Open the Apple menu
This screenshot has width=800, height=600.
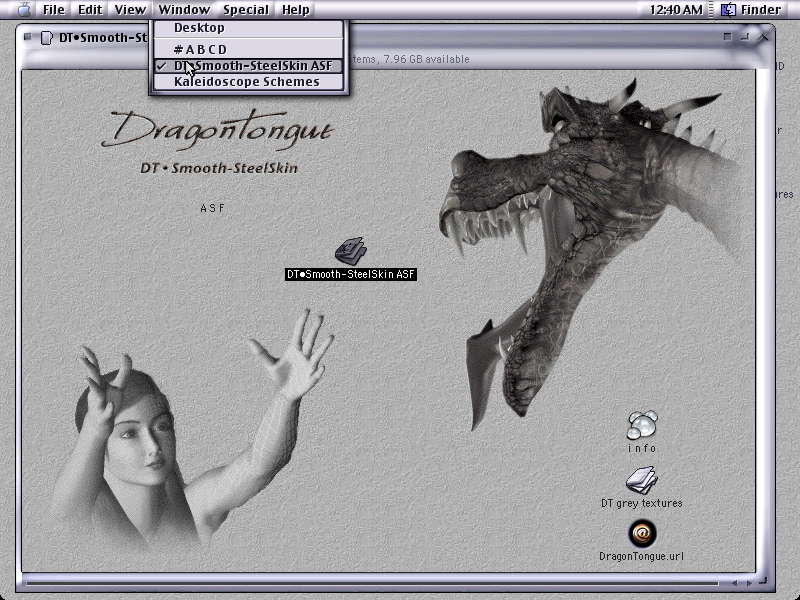point(24,9)
